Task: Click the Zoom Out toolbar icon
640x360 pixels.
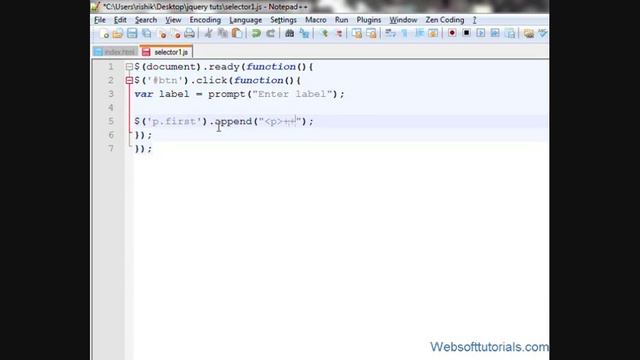Action: (x=338, y=33)
